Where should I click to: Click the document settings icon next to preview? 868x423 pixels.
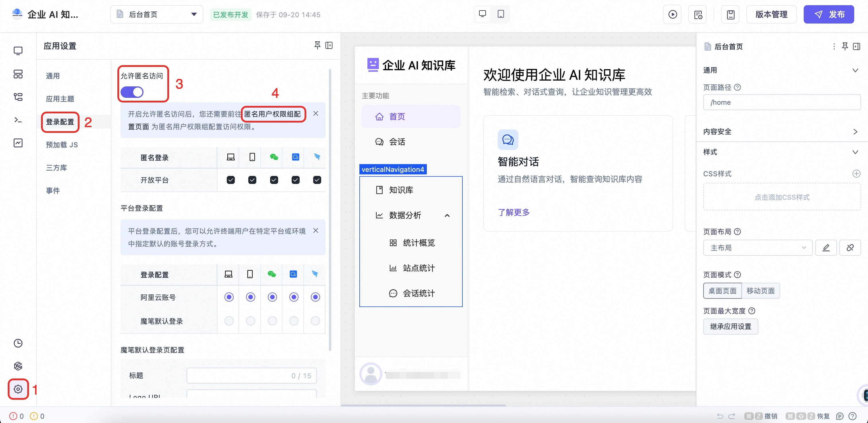pyautogui.click(x=698, y=14)
